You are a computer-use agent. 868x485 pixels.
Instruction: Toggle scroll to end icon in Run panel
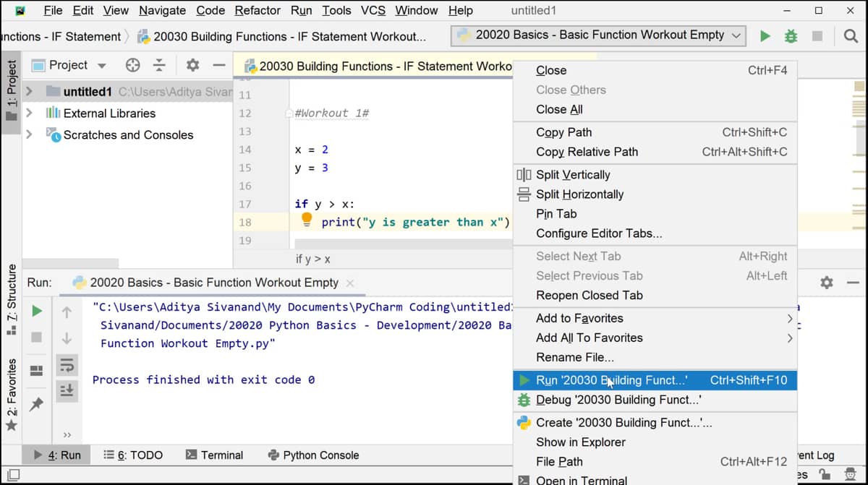pos(67,390)
